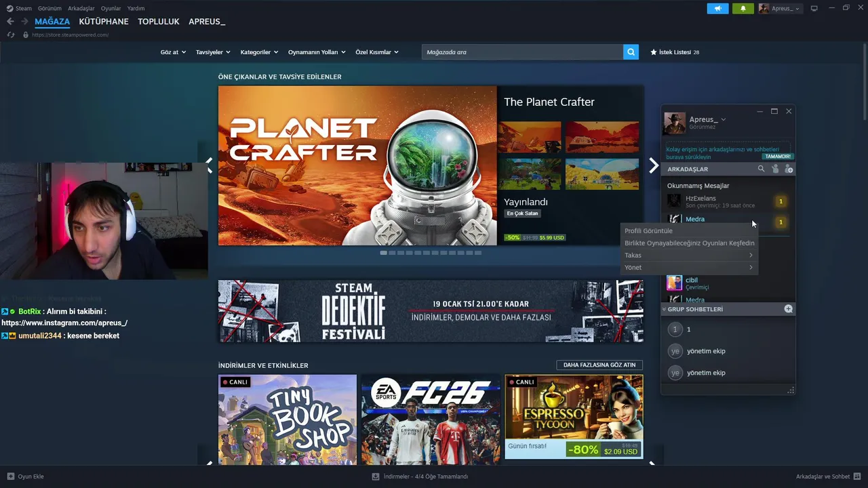The width and height of the screenshot is (868, 488).
Task: Click the wishlist star icon
Action: point(654,52)
